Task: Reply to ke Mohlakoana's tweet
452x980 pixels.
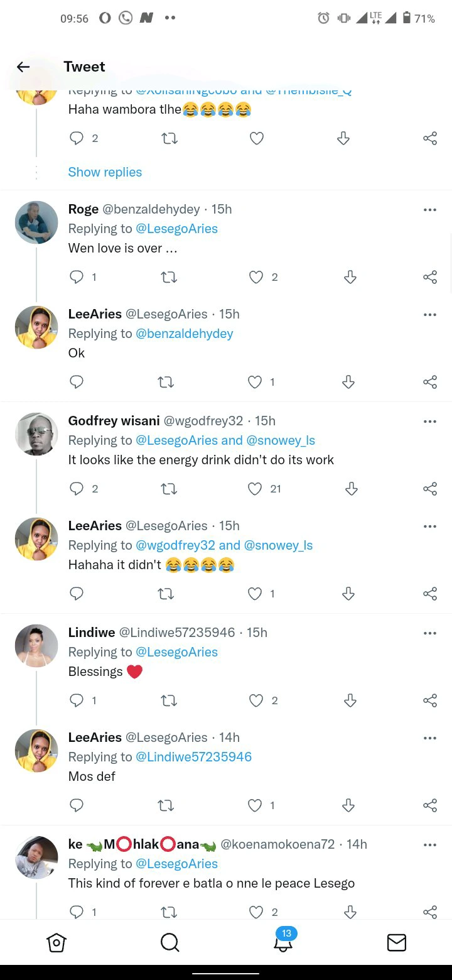Action: click(76, 912)
